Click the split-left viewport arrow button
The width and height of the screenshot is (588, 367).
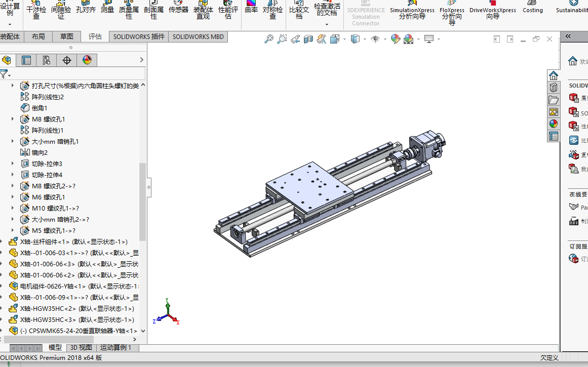(497, 39)
